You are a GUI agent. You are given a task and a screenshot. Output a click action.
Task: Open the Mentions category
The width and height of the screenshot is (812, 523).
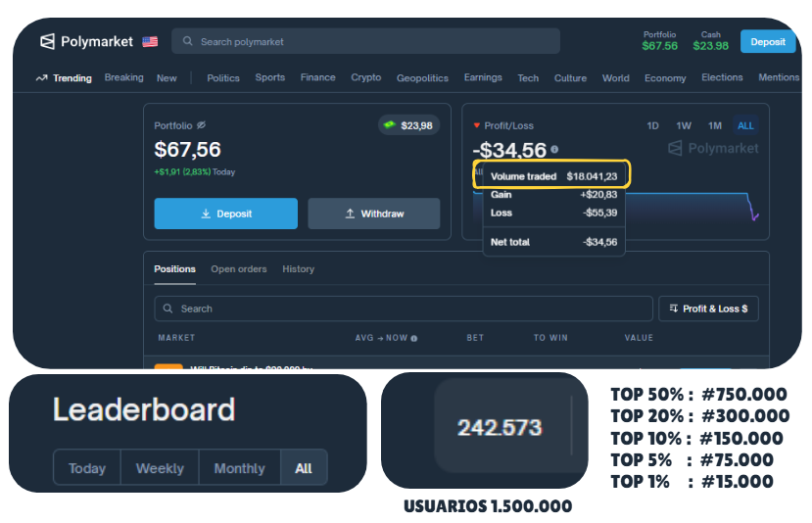(x=779, y=77)
